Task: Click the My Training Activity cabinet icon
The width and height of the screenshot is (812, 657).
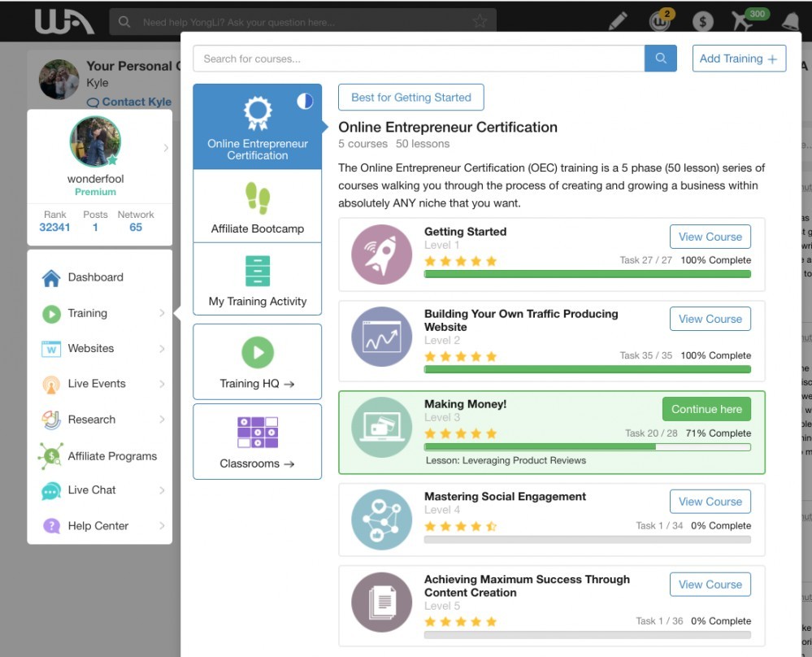Action: click(258, 271)
